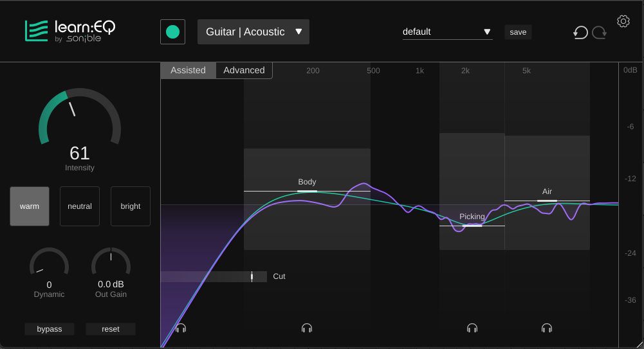Click the redo arrow icon
Image resolution: width=644 pixels, height=349 pixels.
[599, 32]
